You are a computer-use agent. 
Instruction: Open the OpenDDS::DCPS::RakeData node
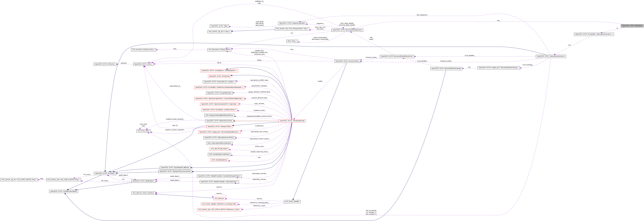click(x=632, y=26)
